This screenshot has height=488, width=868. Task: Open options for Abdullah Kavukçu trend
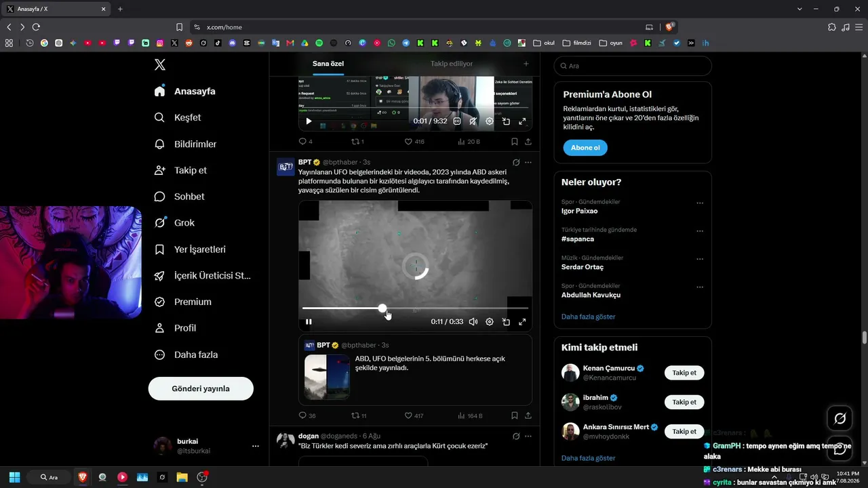click(x=700, y=287)
